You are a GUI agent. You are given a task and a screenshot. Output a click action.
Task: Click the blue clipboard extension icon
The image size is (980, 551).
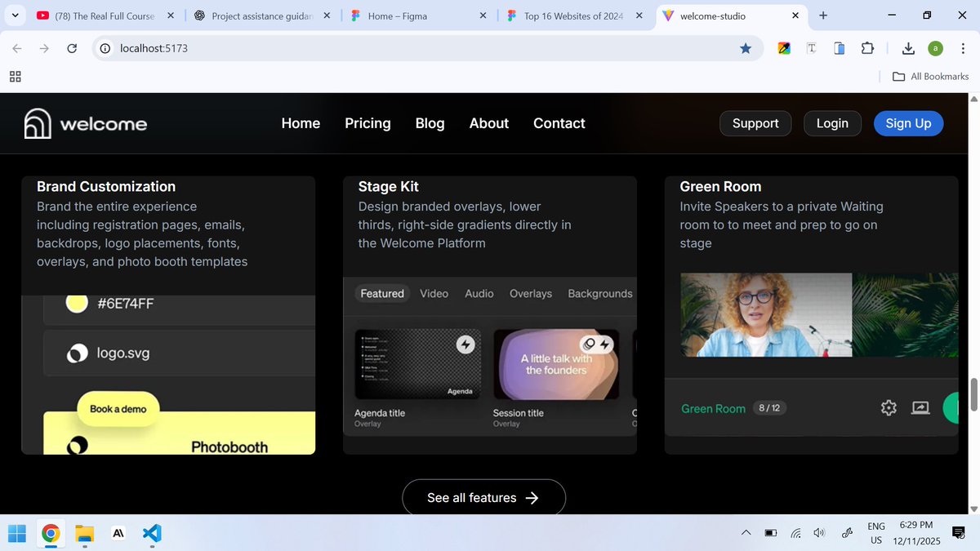[840, 48]
